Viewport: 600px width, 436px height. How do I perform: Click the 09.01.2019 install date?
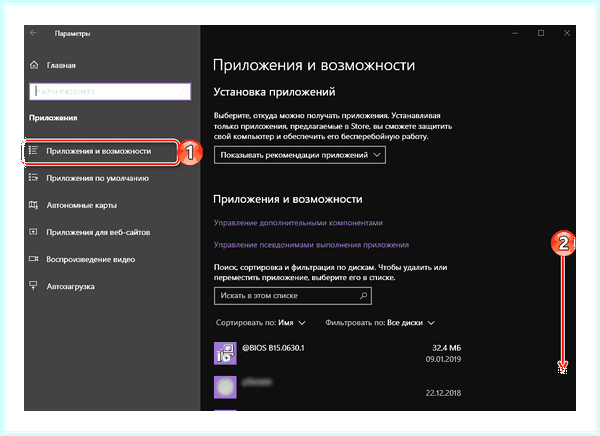pyautogui.click(x=443, y=359)
